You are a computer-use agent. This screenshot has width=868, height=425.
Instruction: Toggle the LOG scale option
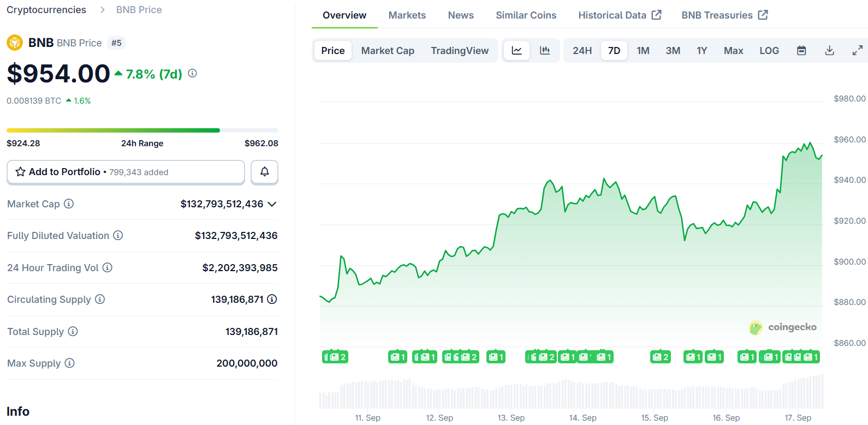[x=769, y=51]
